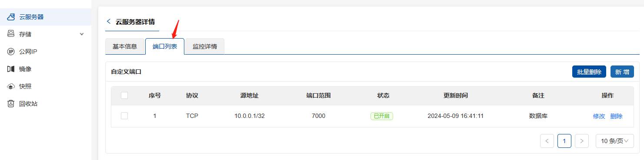644x160 pixels.
Task: Select the 端口列表 tab
Action: [x=165, y=46]
